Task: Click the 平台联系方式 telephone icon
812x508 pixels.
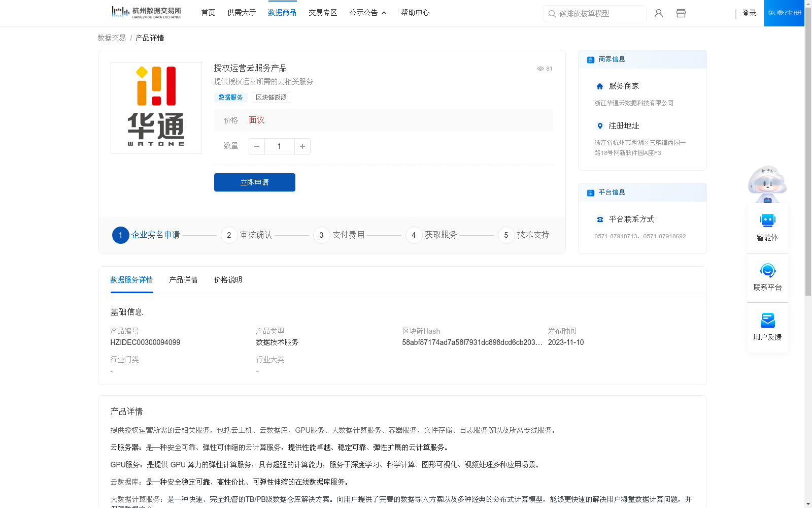Action: coord(600,219)
